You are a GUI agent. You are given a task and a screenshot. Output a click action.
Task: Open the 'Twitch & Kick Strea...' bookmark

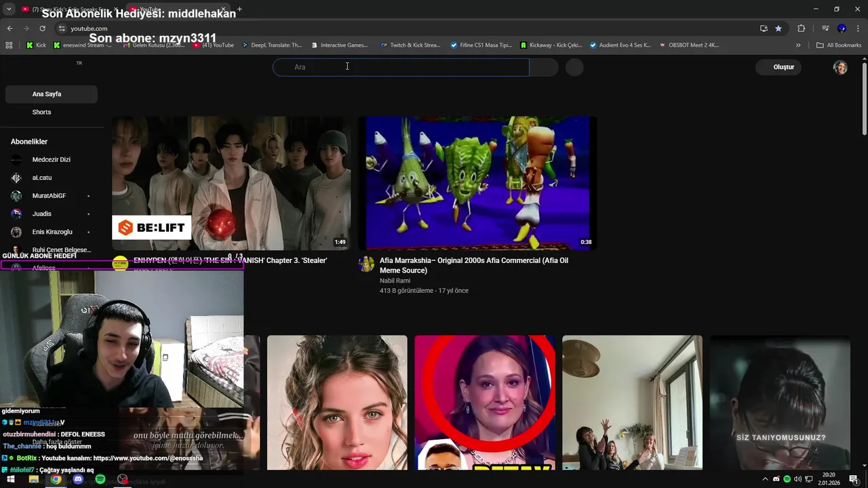410,45
